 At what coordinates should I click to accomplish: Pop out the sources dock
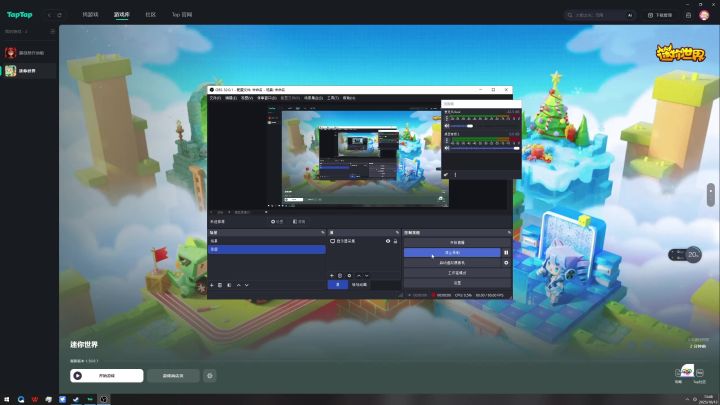(x=398, y=233)
